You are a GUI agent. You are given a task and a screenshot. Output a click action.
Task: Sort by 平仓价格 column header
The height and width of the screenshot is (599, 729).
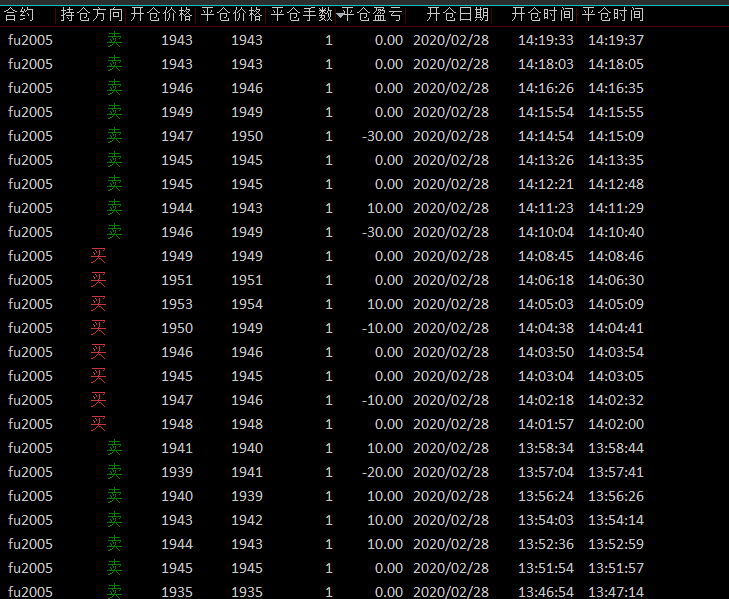[x=231, y=14]
